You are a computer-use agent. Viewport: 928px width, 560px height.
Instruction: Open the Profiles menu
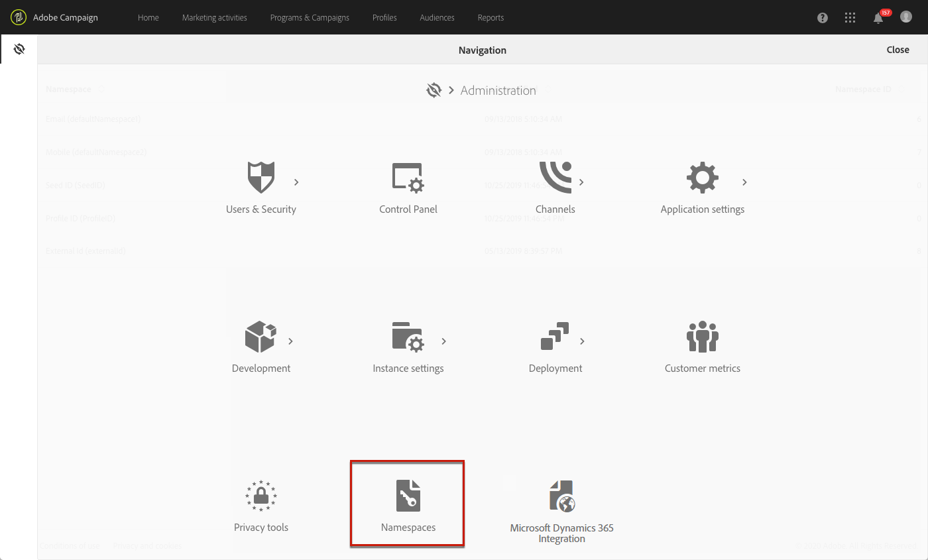pos(384,18)
